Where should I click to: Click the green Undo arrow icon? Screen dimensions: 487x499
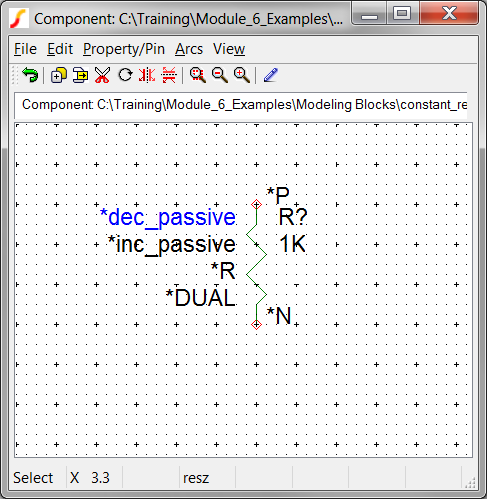click(30, 75)
